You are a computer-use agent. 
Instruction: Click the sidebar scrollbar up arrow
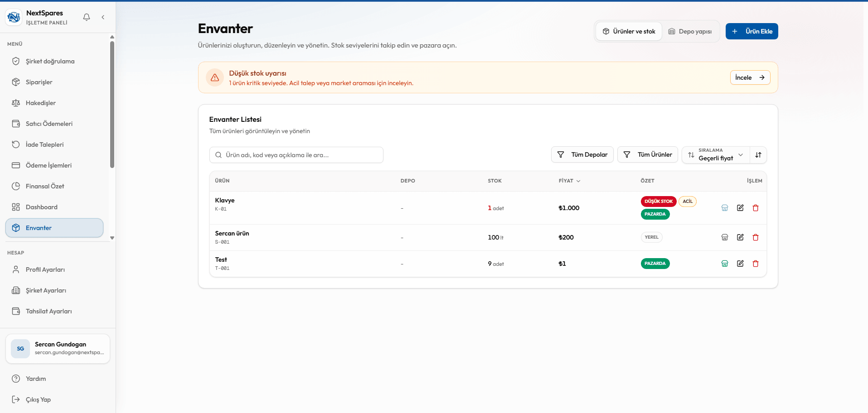pos(112,37)
